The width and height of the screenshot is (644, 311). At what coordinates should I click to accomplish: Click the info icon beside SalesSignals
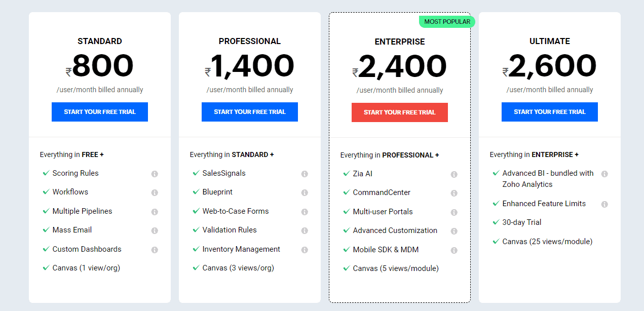pyautogui.click(x=305, y=173)
